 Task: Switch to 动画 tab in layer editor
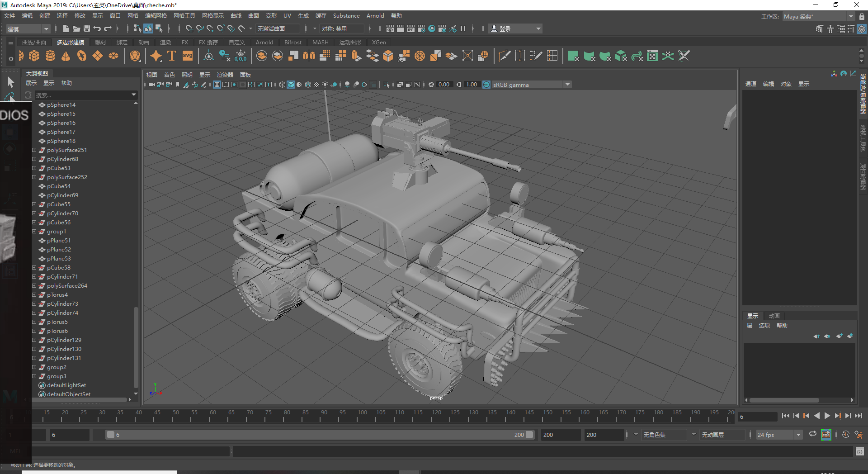coord(774,316)
